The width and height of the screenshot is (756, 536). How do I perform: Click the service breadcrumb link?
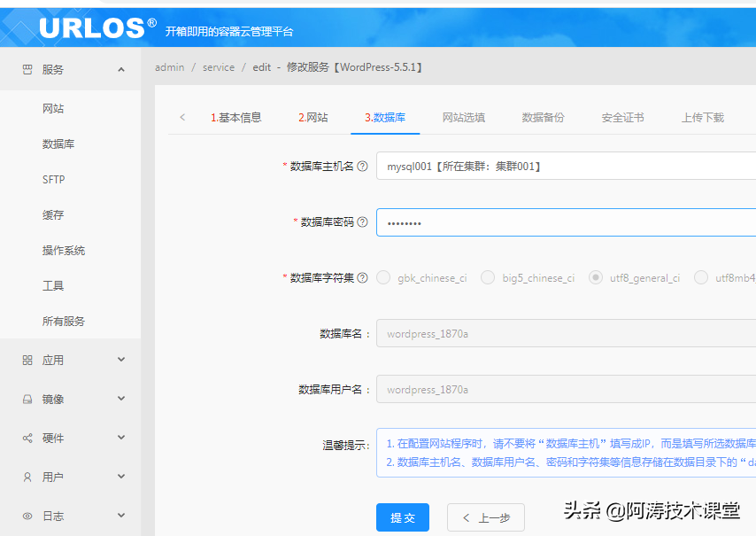pos(219,67)
